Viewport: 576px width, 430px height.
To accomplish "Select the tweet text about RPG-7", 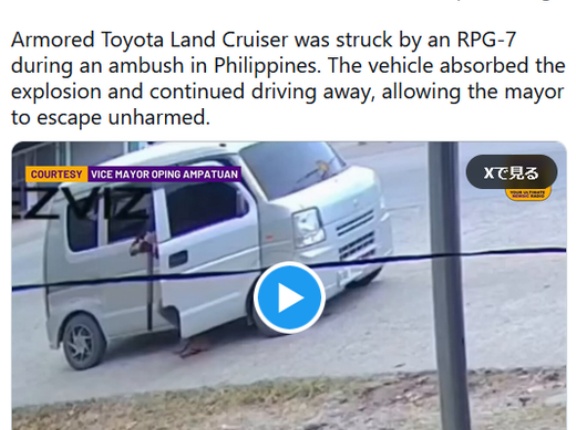I will coord(288,78).
